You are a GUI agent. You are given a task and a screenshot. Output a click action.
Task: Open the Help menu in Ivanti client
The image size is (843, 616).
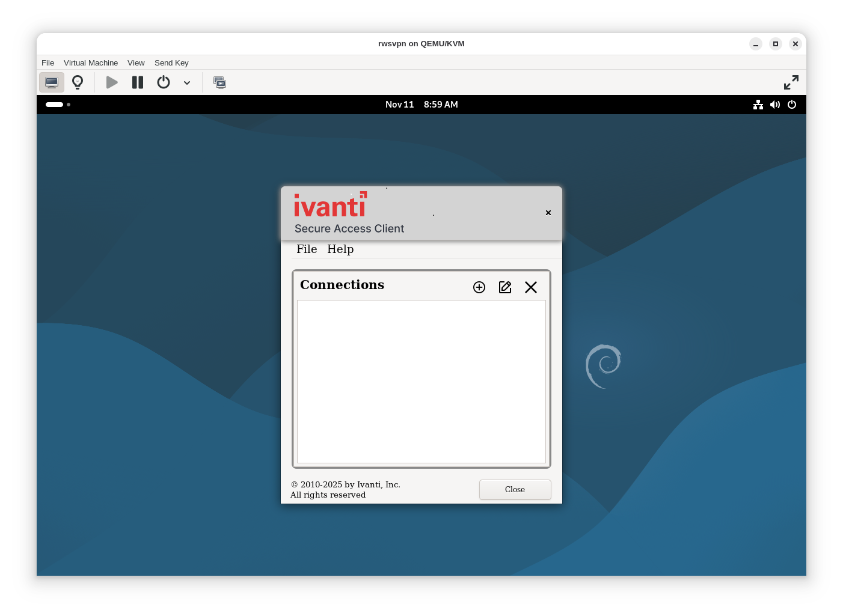click(x=340, y=249)
